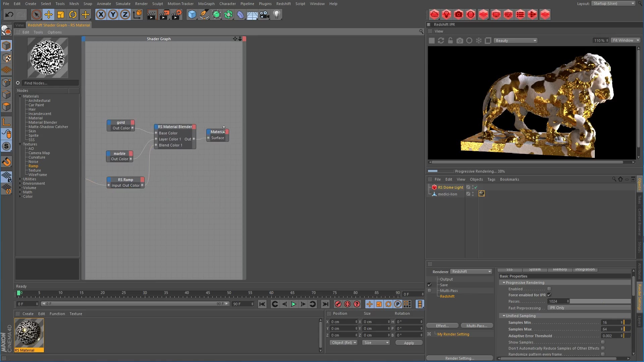
Task: Open the Redshift menu in the menu bar
Action: 283,4
